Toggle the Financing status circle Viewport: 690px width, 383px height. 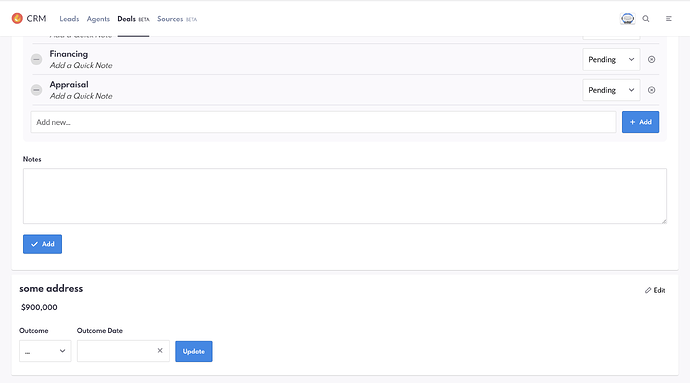point(37,59)
